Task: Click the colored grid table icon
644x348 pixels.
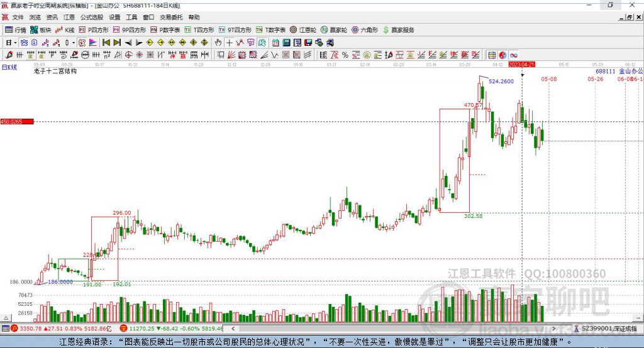Action: coord(492,55)
